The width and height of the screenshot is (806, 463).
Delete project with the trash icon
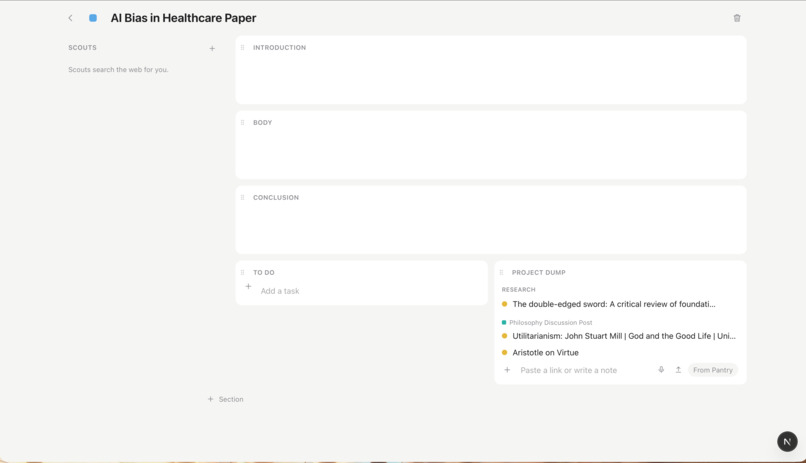pyautogui.click(x=737, y=18)
